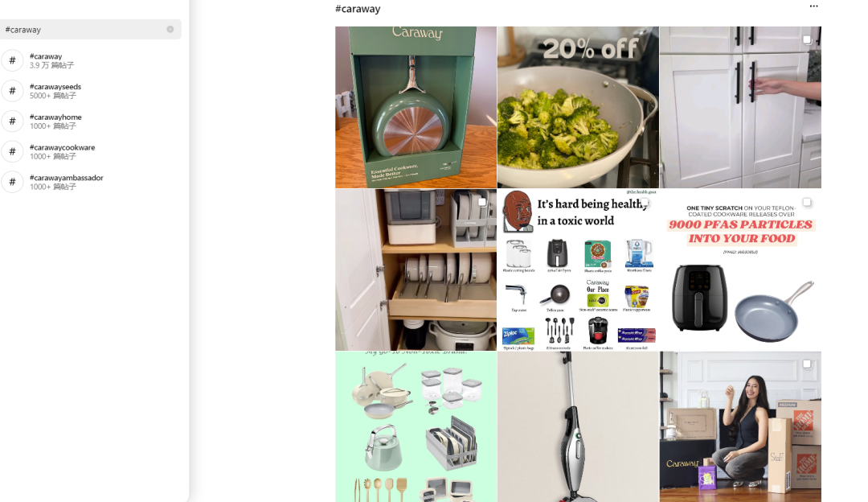Open the pantry cookware organizer post
Screen dimensions: 868x502
click(416, 270)
